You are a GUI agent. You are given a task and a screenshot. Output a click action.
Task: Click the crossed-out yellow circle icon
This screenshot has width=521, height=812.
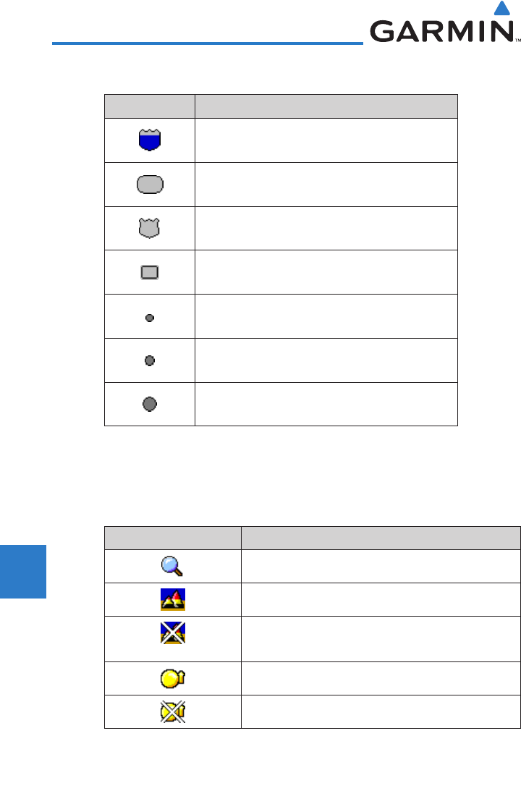pos(172,711)
